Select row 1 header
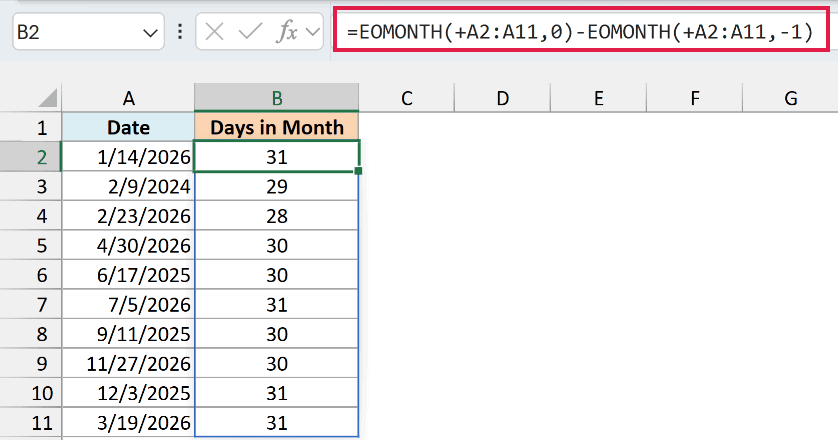 point(31,127)
